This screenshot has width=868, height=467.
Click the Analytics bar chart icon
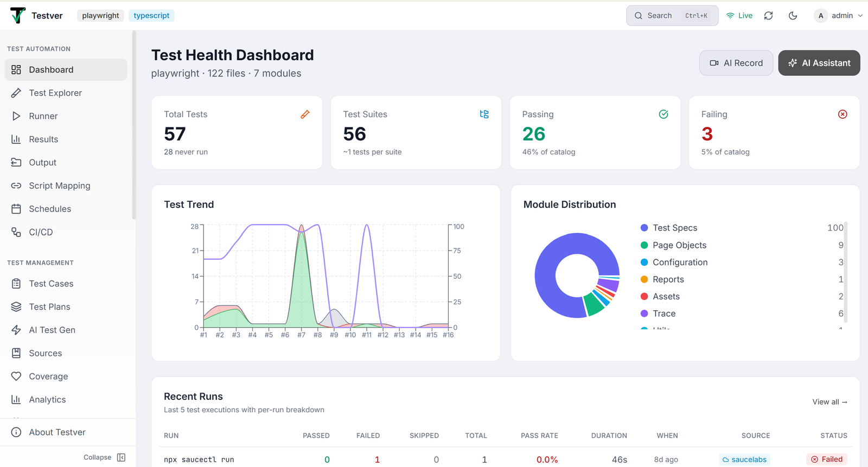coord(16,400)
